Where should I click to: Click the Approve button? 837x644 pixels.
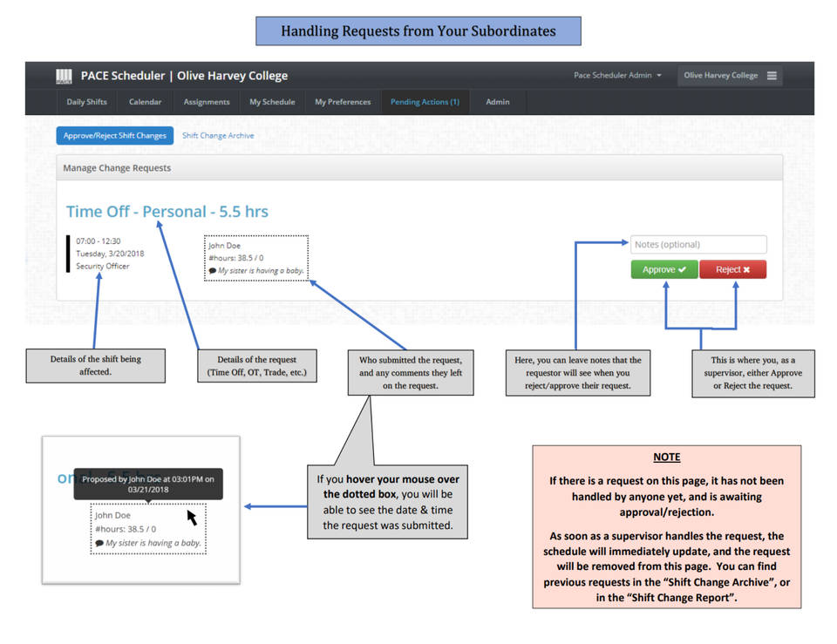click(x=663, y=269)
